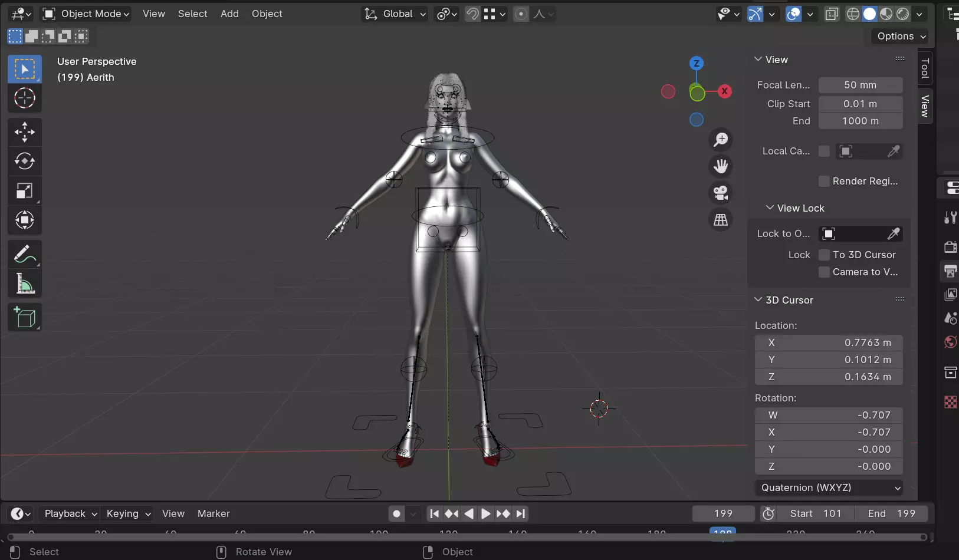Select the Annotate pencil tool

25,254
